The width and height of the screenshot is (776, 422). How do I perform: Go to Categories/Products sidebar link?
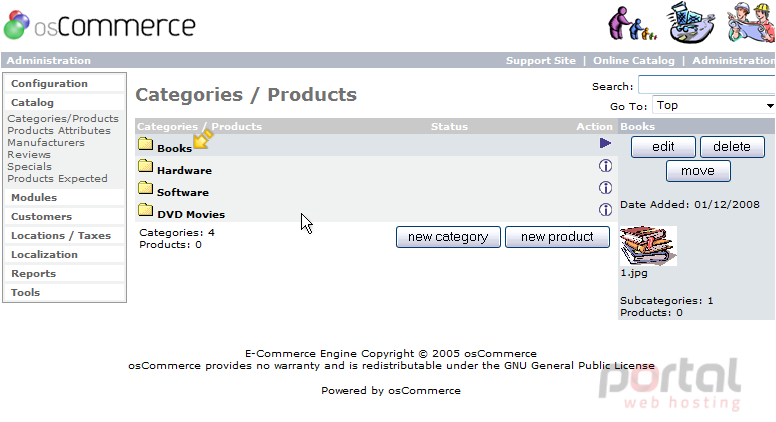(x=63, y=119)
